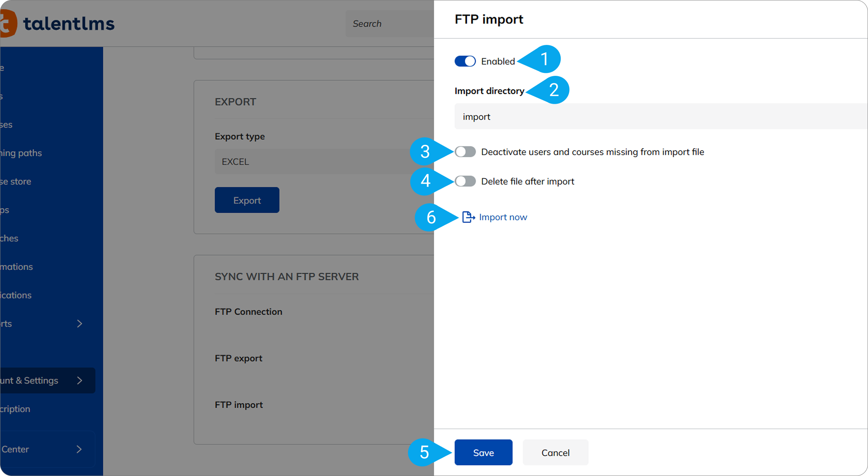Click numbered callout badge 6

[x=431, y=218]
